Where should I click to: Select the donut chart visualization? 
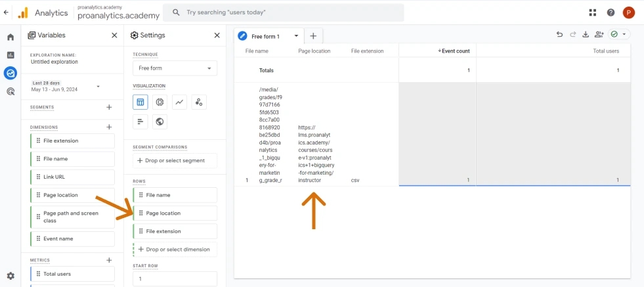pyautogui.click(x=160, y=102)
